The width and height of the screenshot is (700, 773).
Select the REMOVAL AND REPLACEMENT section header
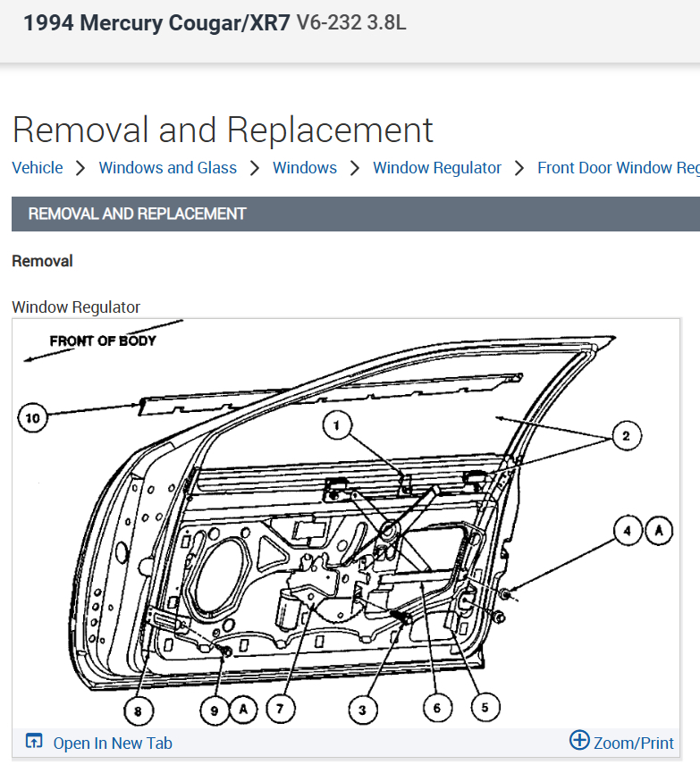tap(356, 214)
